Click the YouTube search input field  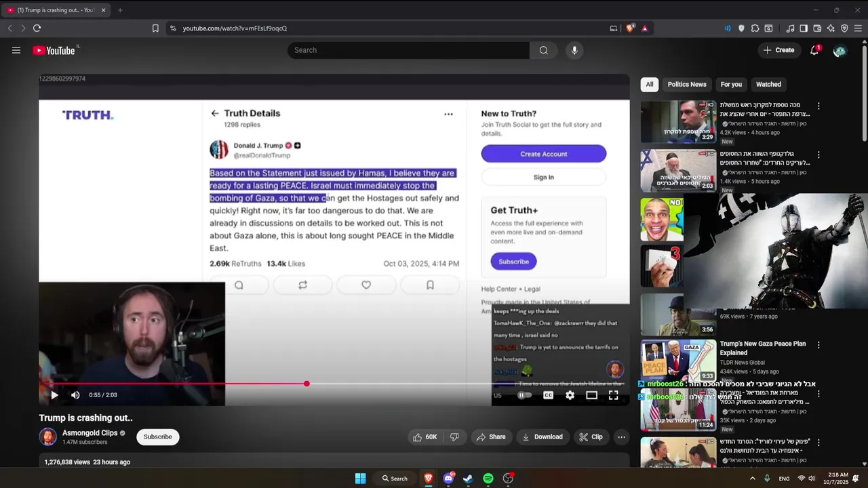tap(409, 50)
